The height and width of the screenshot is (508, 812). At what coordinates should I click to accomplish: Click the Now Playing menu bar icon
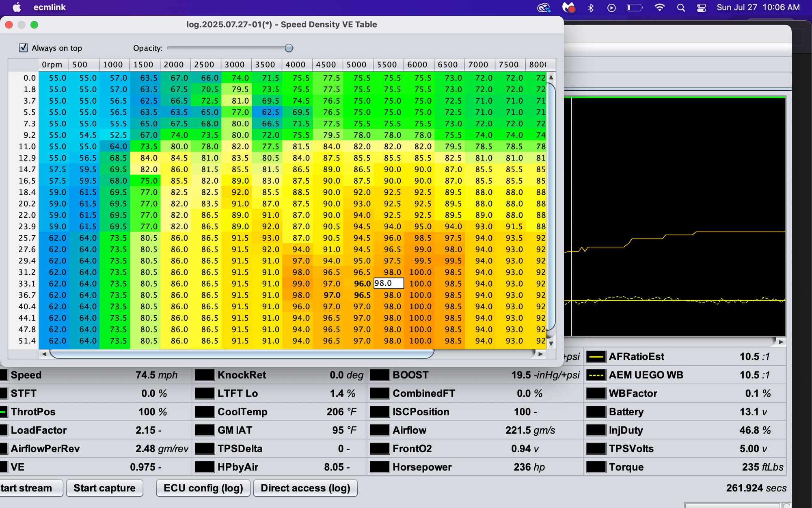(x=611, y=7)
